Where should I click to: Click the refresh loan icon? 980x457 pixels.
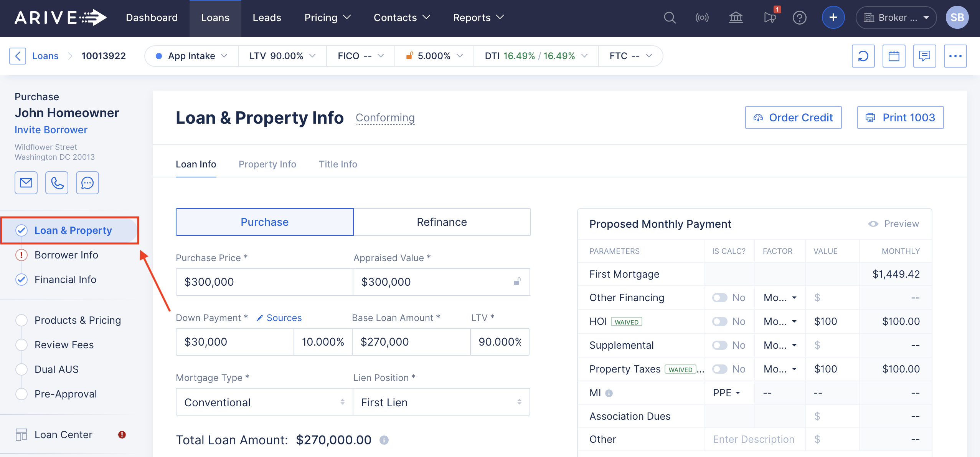(x=863, y=56)
